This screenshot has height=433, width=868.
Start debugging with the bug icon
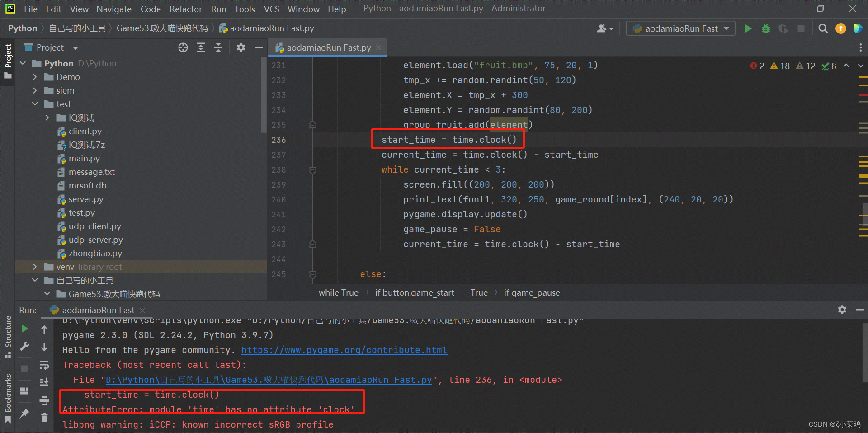pyautogui.click(x=765, y=28)
